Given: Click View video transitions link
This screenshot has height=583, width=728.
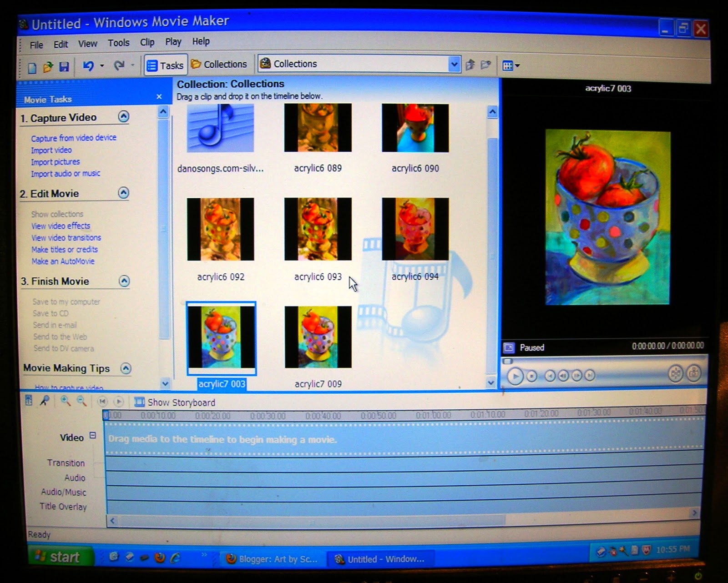Looking at the screenshot, I should (66, 238).
